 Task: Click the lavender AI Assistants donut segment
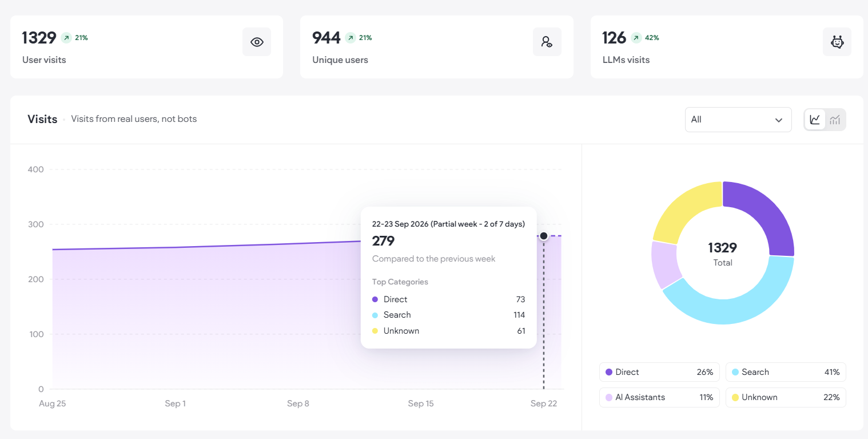point(664,264)
